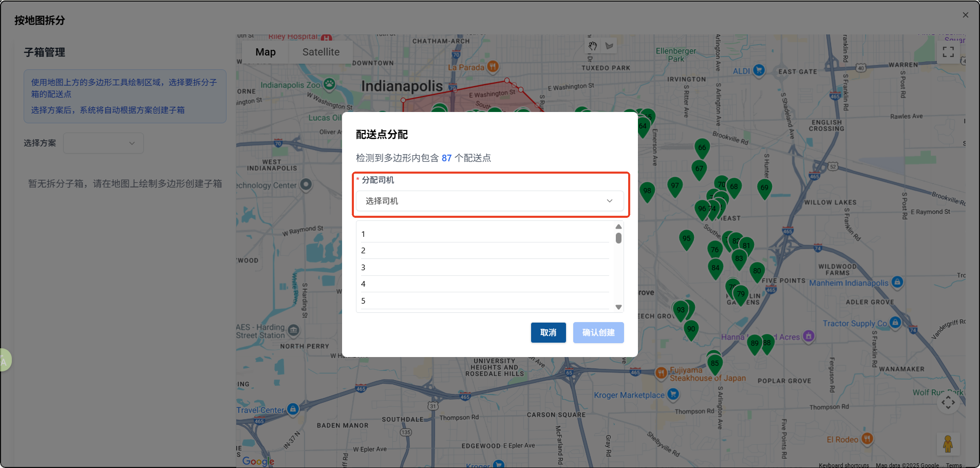
Task: Select the hand pan tool above the map
Action: [593, 46]
